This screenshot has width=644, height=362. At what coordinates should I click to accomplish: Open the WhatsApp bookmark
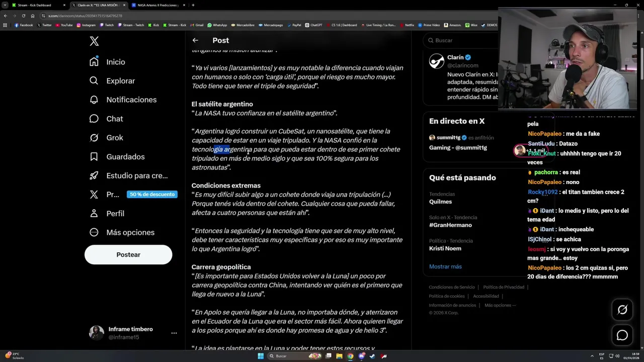pyautogui.click(x=217, y=25)
